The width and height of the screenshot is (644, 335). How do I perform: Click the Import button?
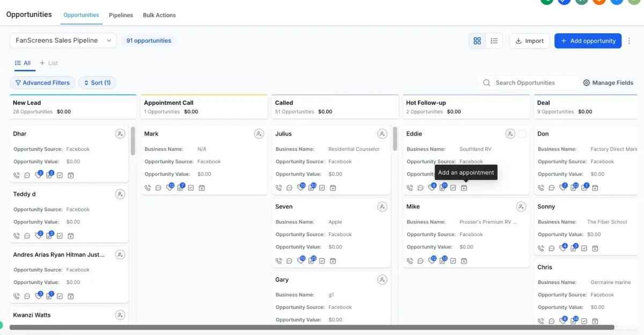(x=529, y=41)
